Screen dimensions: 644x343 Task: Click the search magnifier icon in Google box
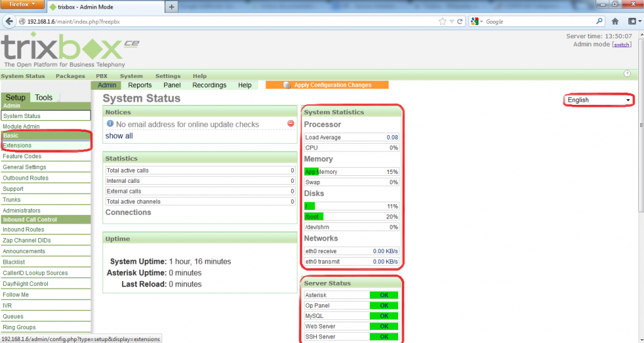coord(599,21)
